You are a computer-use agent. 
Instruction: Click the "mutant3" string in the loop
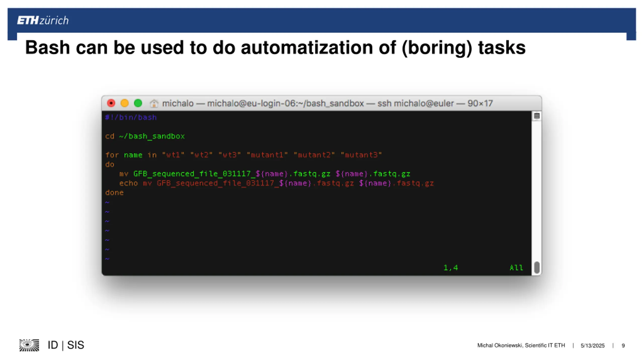pyautogui.click(x=361, y=155)
